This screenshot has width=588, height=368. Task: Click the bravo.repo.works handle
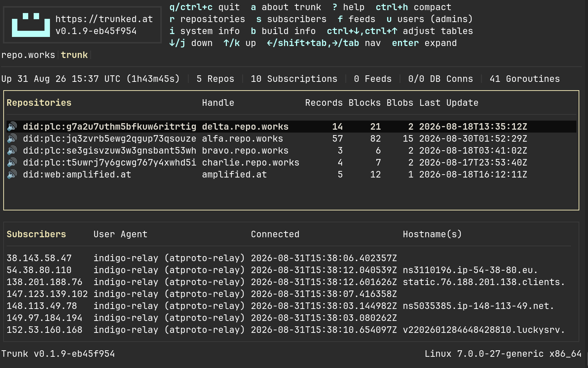245,150
